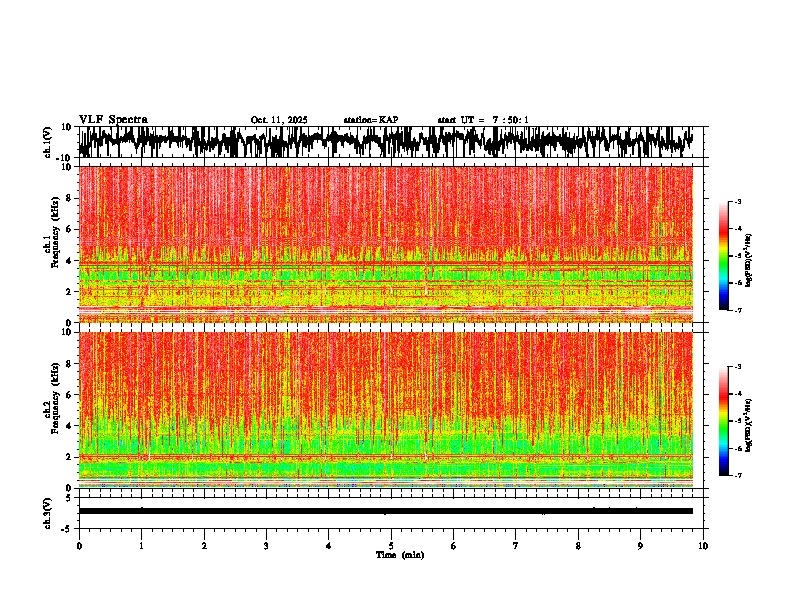Click the time axis tick label '10'
Image resolution: width=792 pixels, height=612 pixels.
pyautogui.click(x=703, y=546)
